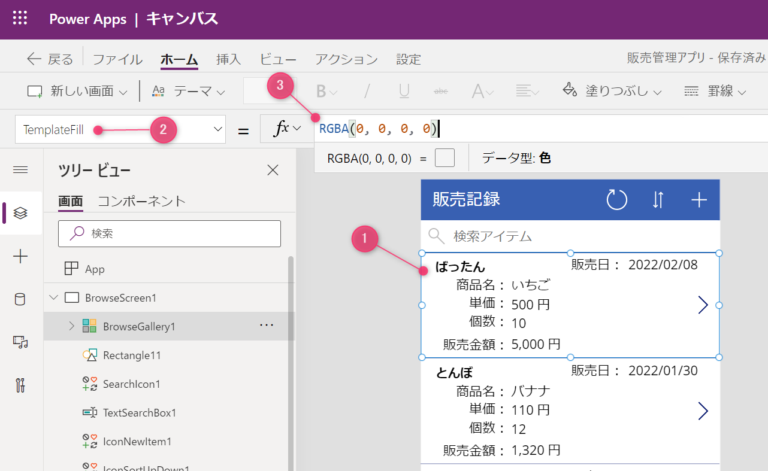This screenshot has width=768, height=471.
Task: Open the テーマ dropdown
Action: point(189,91)
